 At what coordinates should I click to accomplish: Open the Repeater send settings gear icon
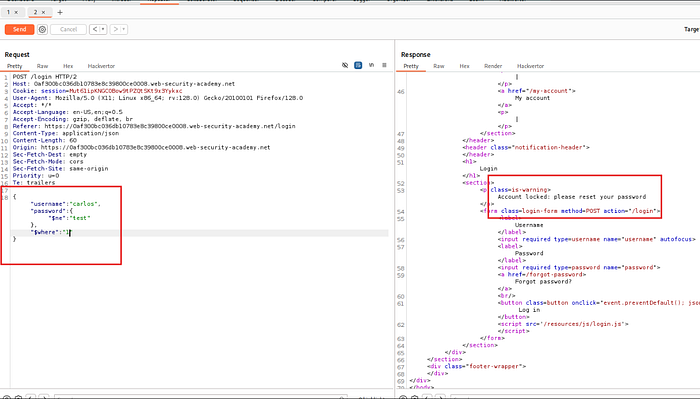point(42,29)
